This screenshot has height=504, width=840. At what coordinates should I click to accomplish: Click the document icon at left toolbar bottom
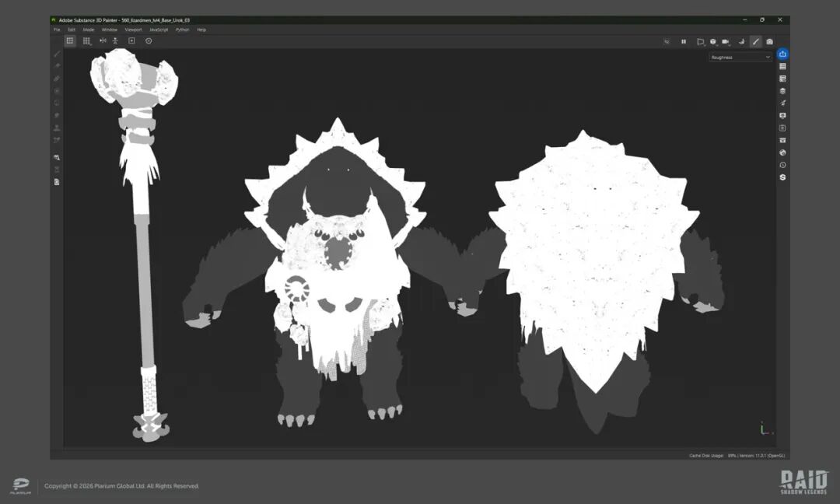tap(57, 182)
